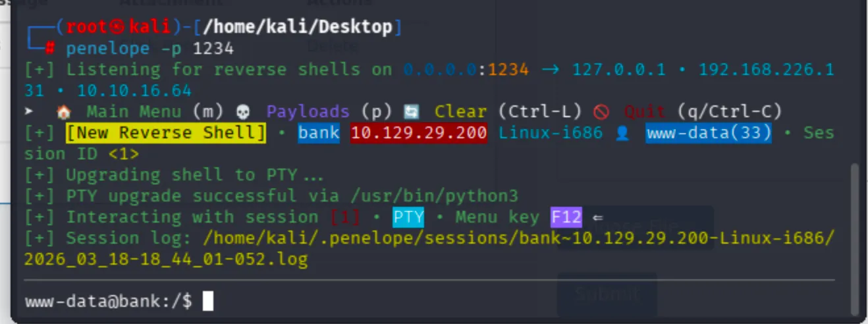Click the arrow marker before the house icon

(x=29, y=112)
